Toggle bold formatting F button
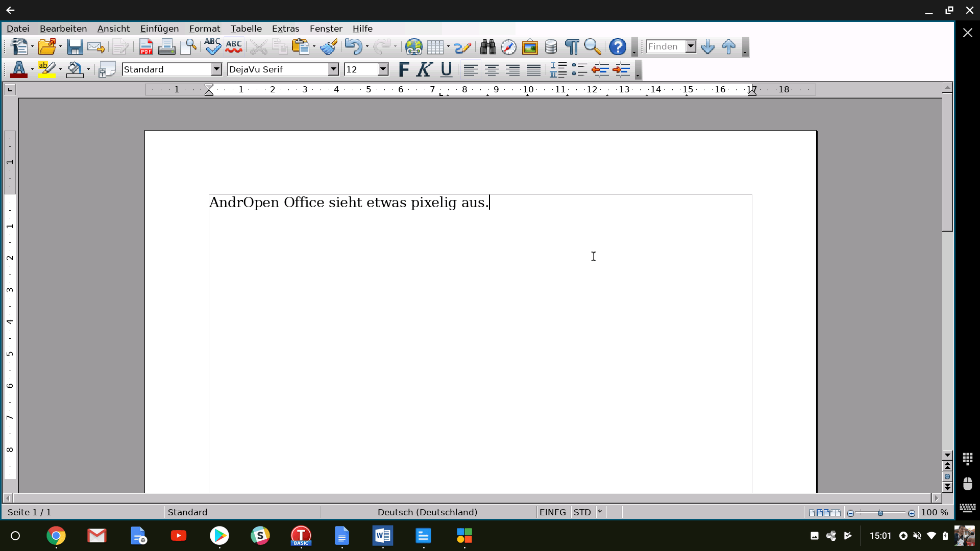The height and width of the screenshot is (551, 980). pos(404,69)
